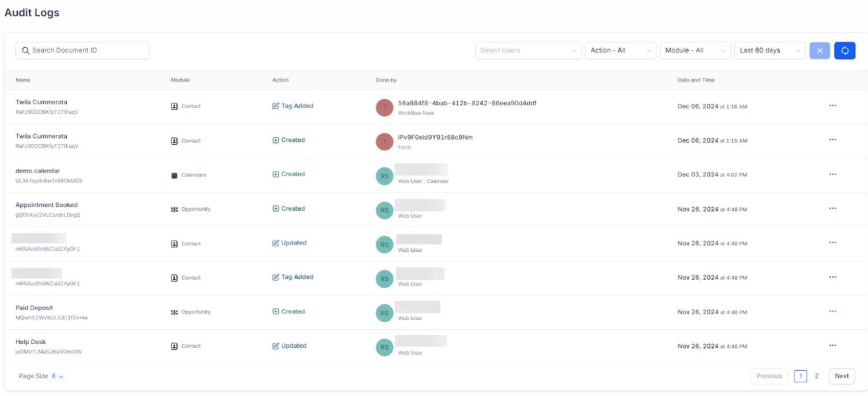This screenshot has height=396, width=868.
Task: Open three-dot menu for Help Desk row
Action: [833, 346]
